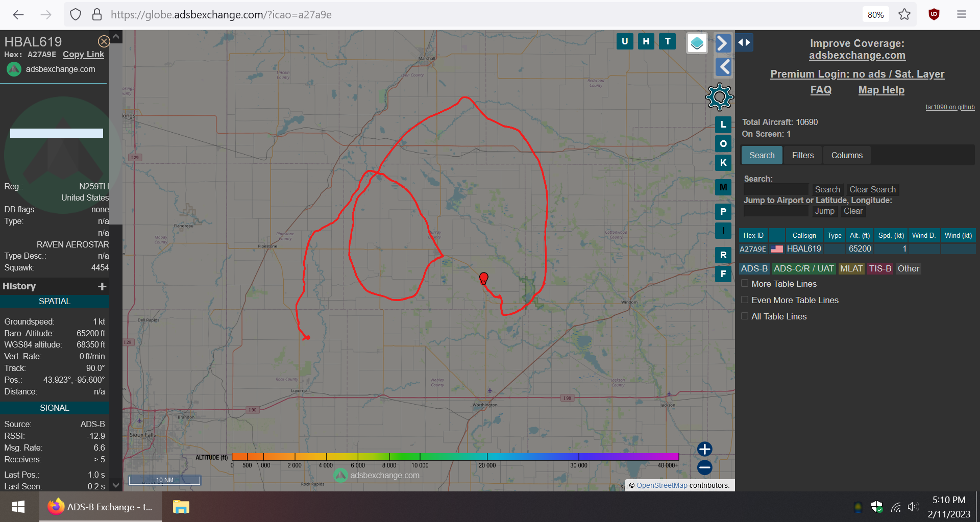Click the MLAT source legend

coord(851,269)
